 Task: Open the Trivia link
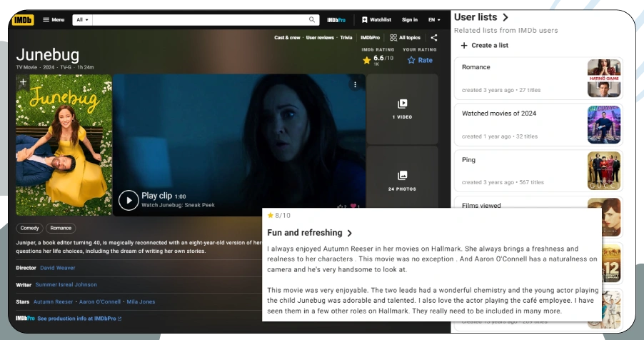(x=346, y=37)
